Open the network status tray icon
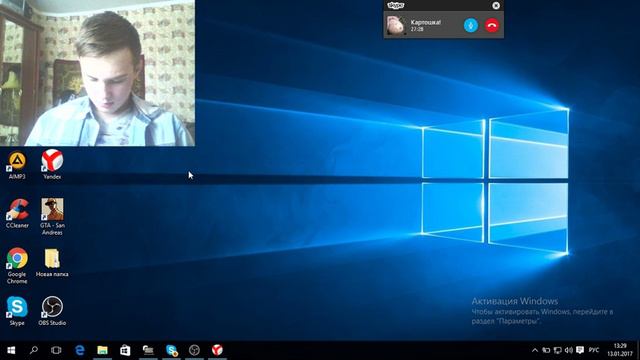Image resolution: width=640 pixels, height=360 pixels. 558,350
